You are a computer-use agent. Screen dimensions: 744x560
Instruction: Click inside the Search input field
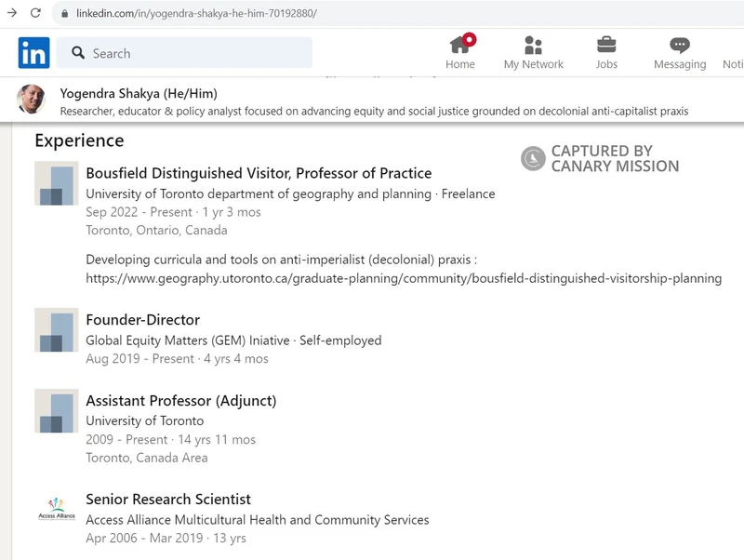click(x=186, y=53)
